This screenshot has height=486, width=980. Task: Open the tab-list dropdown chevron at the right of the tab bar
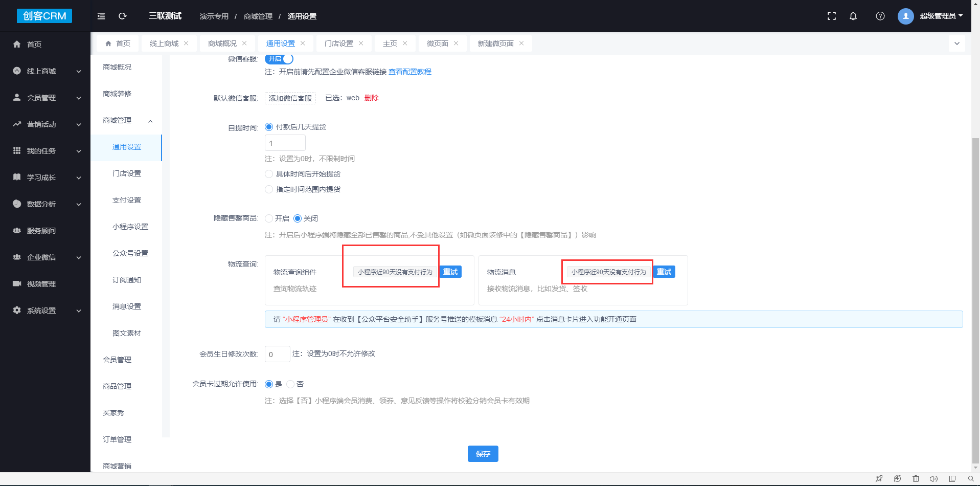tap(957, 43)
